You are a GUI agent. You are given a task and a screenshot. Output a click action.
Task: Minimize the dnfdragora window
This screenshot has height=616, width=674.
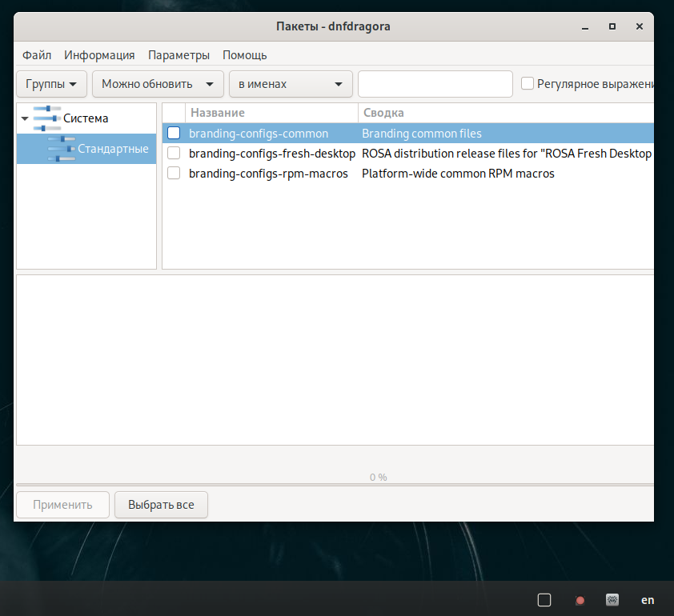coord(584,26)
